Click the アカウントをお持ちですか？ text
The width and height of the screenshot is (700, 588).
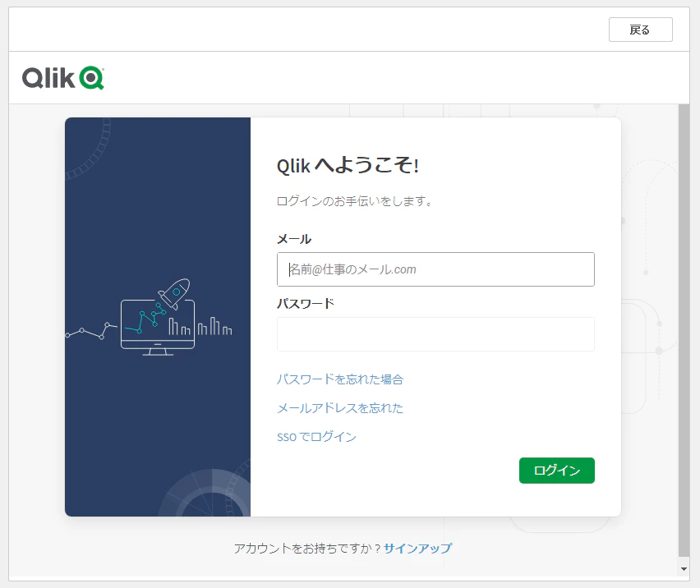coord(307,549)
